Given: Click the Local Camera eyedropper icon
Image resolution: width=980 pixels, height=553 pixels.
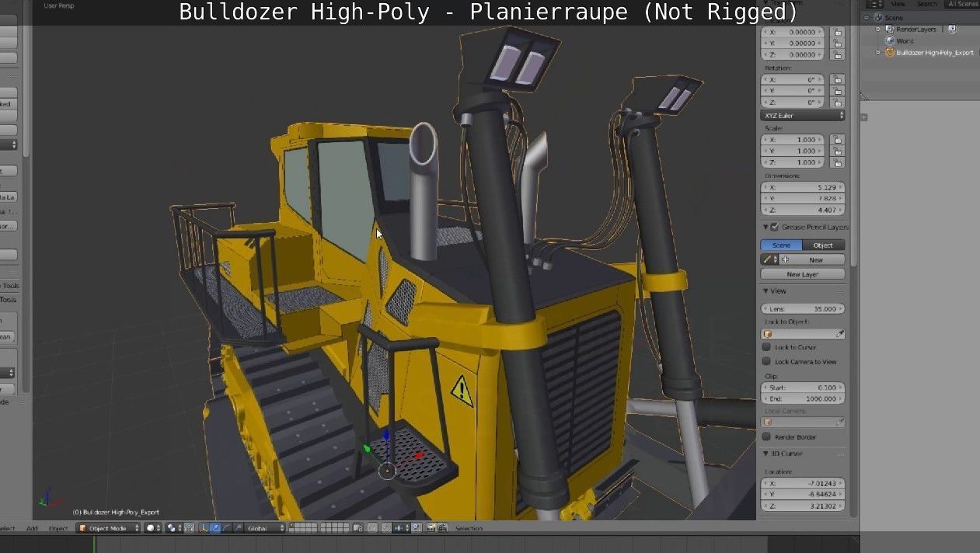Looking at the screenshot, I should pos(839,423).
